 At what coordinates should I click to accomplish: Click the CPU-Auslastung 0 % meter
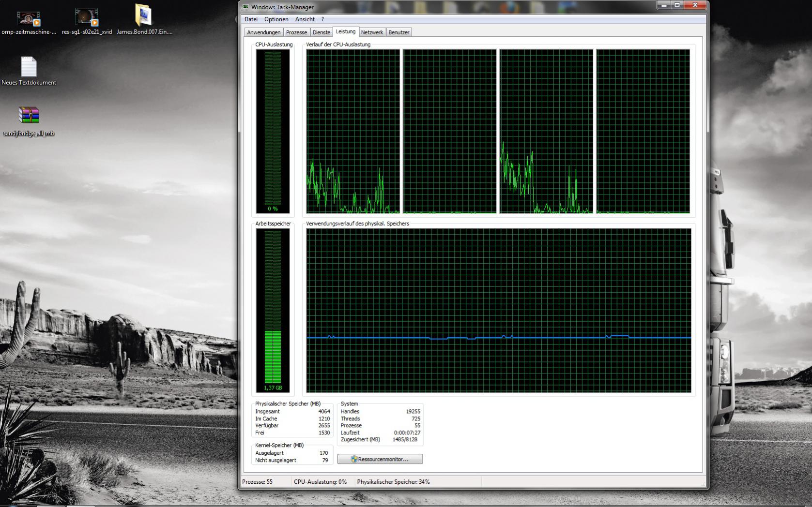point(273,131)
